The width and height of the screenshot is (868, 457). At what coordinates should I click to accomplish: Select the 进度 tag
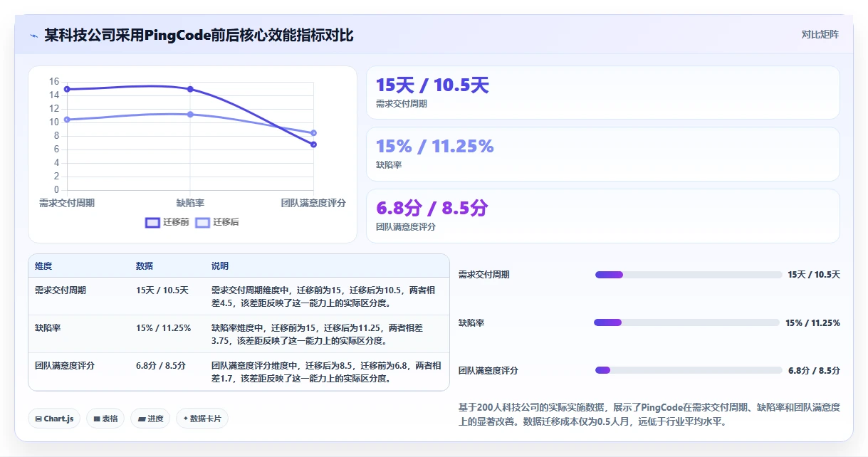coord(150,419)
